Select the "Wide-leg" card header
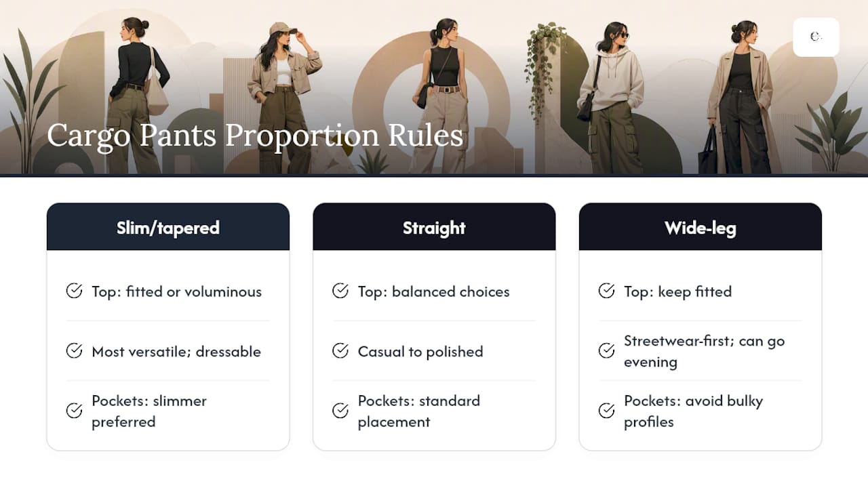The image size is (868, 488). point(701,227)
